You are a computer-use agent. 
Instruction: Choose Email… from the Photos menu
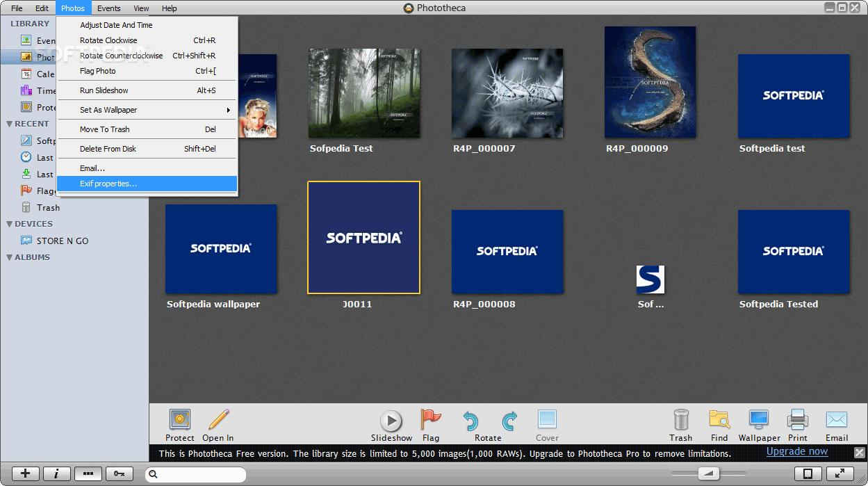(147, 168)
